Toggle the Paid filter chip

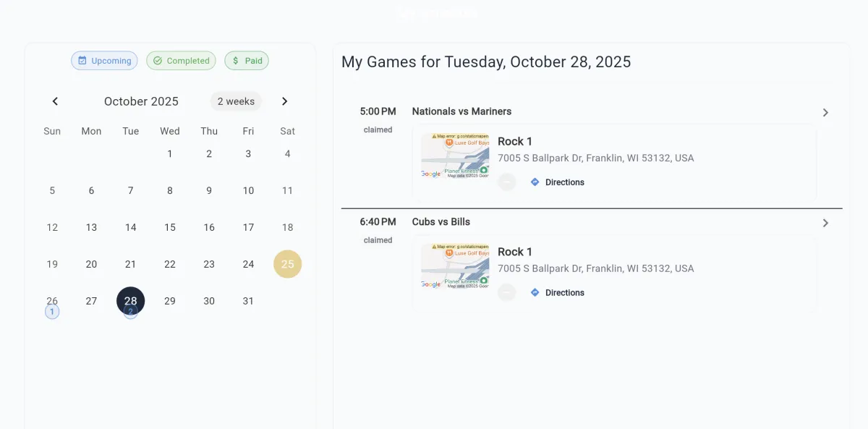click(x=247, y=61)
